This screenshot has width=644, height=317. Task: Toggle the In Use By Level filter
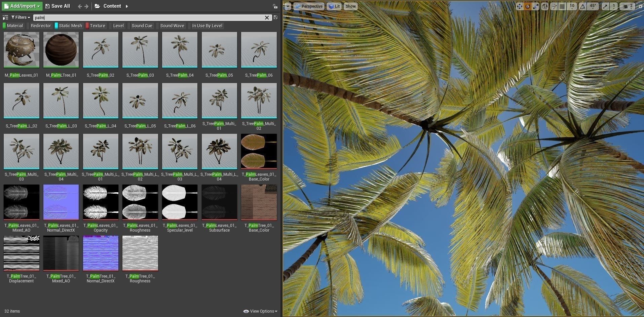(206, 26)
